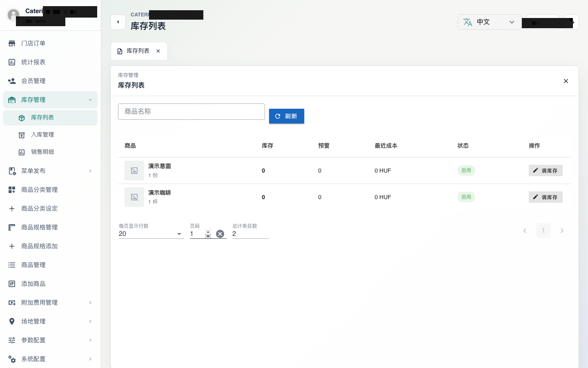The width and height of the screenshot is (588, 368).
Task: Click 调库存 for 演示咖啡
Action: (546, 197)
